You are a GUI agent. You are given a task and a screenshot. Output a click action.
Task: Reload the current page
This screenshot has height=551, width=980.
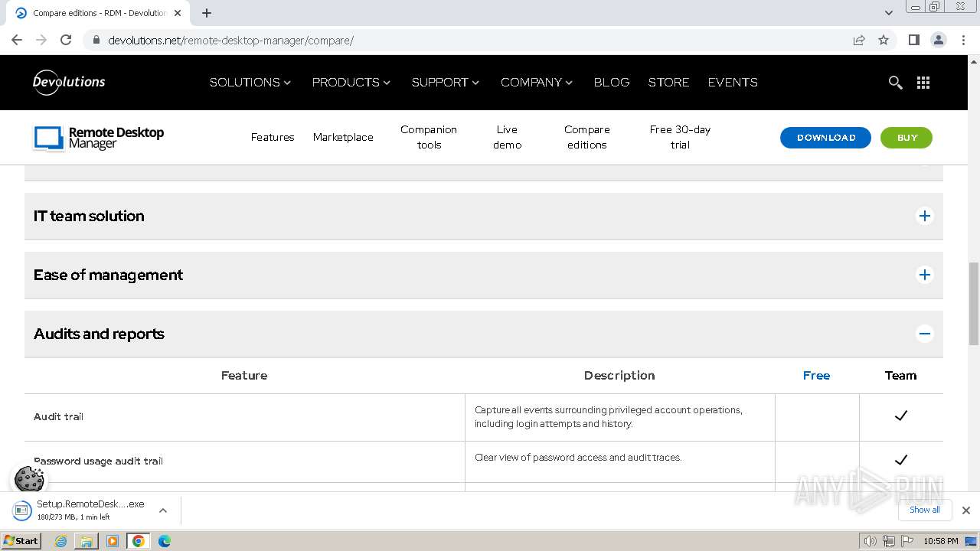(x=66, y=40)
